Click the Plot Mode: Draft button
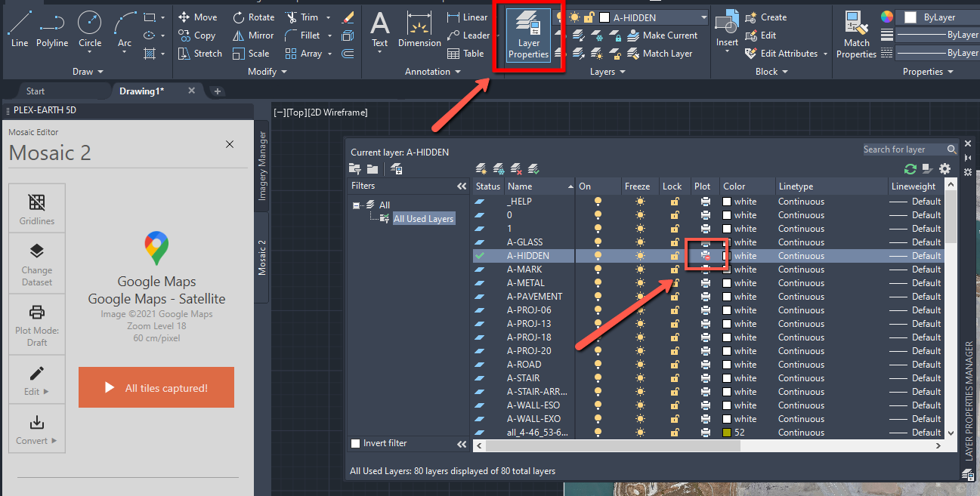This screenshot has width=980, height=496. pos(37,325)
